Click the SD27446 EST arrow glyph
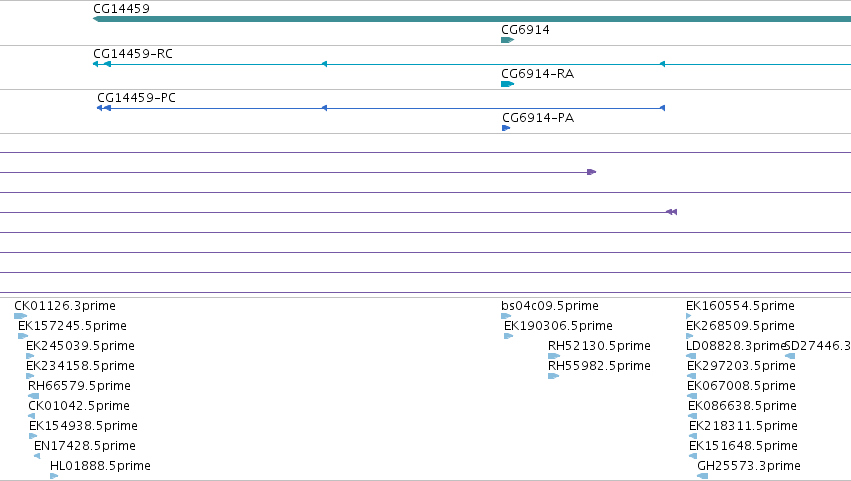 [x=790, y=356]
